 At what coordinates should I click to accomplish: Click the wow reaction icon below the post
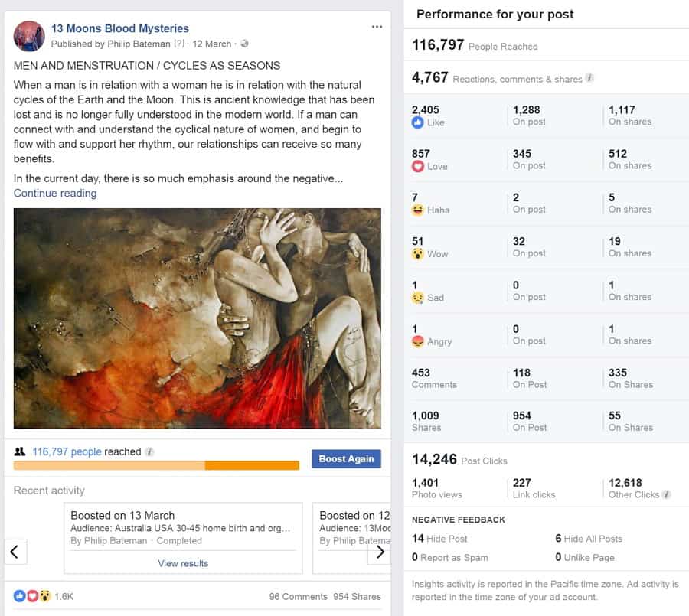point(45,596)
